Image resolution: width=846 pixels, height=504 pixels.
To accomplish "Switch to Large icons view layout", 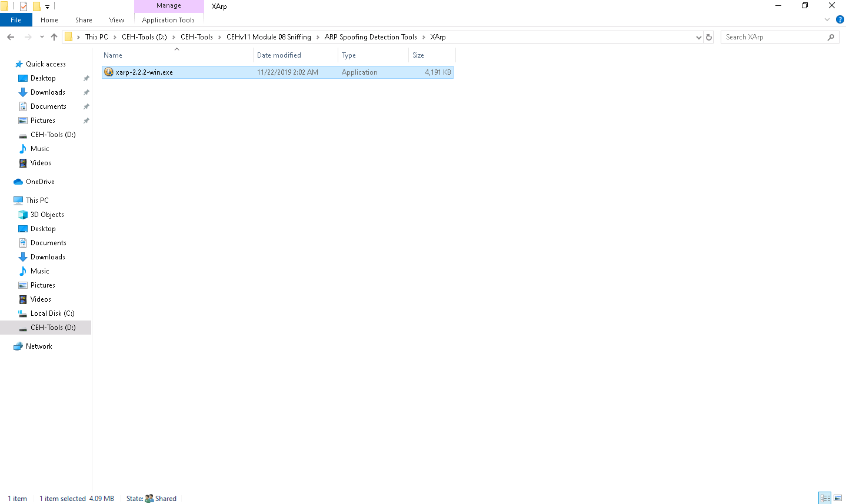I will [838, 498].
